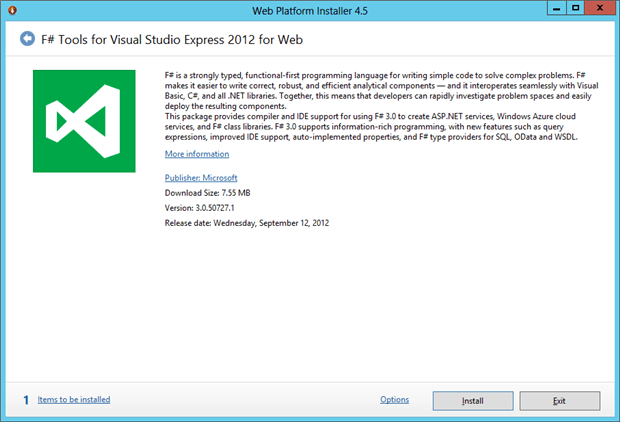Close the window with red X

pyautogui.click(x=599, y=8)
